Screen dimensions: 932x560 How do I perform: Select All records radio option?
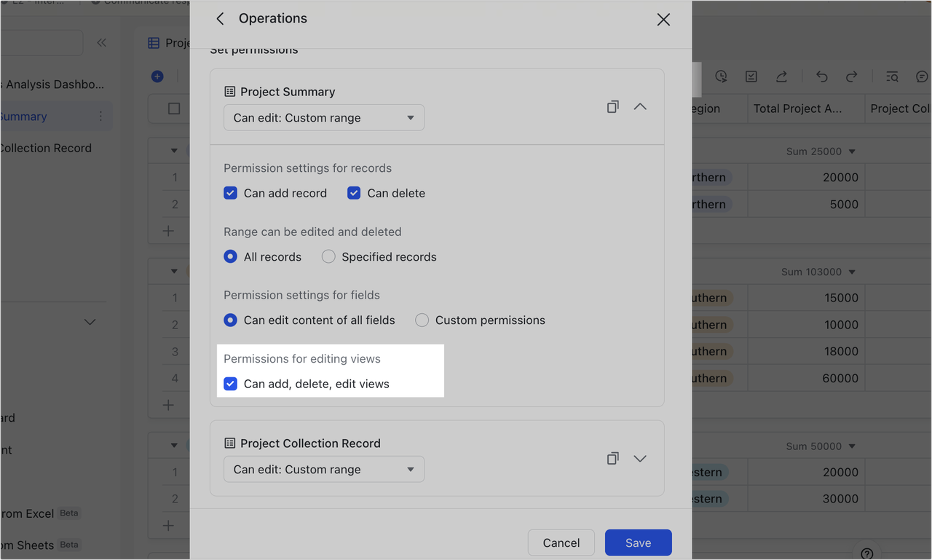(230, 257)
